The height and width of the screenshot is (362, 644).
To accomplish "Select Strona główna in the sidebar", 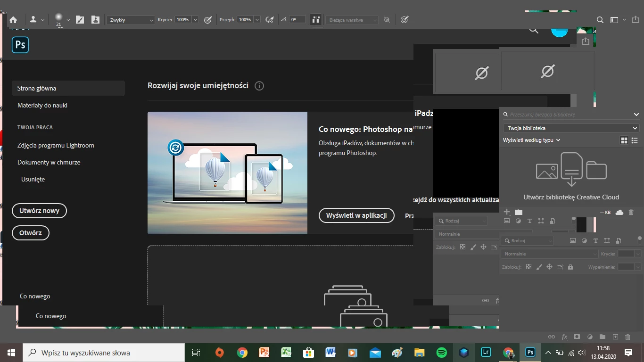I will click(68, 88).
